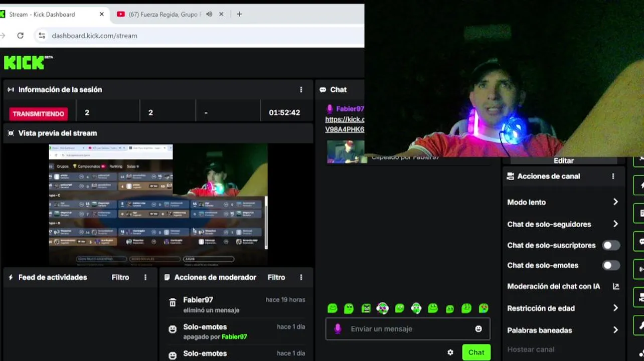
Task: Expand Restricción de edad settings
Action: pos(615,308)
